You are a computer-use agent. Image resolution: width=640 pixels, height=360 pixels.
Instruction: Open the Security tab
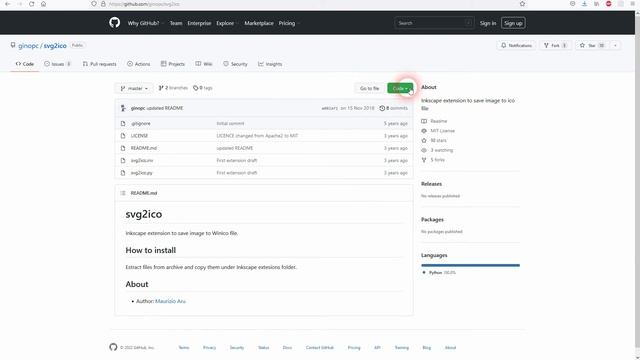[235, 64]
